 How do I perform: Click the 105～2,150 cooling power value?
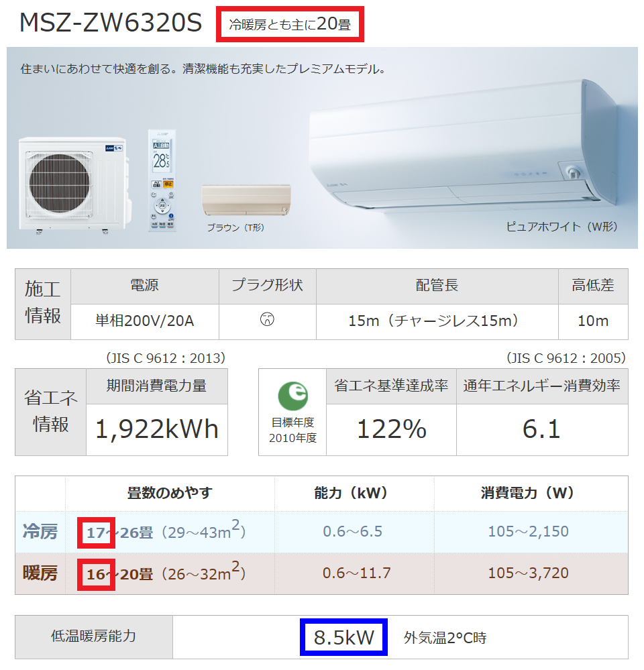[x=528, y=532]
